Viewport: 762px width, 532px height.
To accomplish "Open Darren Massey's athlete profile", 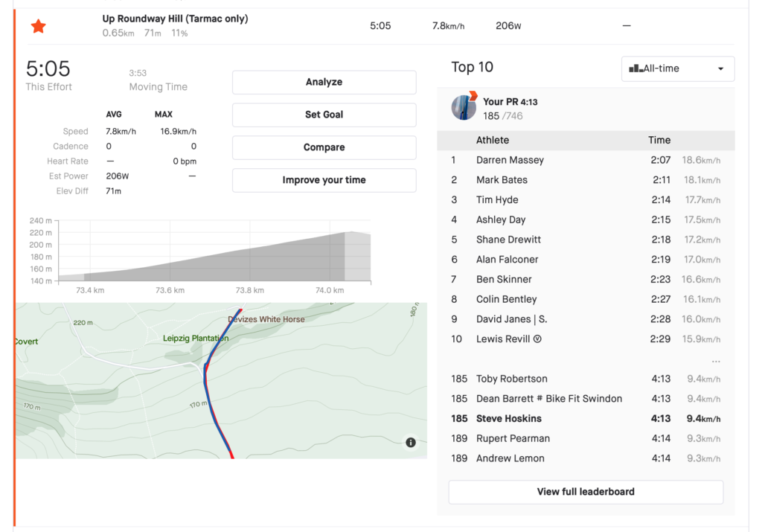I will pyautogui.click(x=510, y=160).
